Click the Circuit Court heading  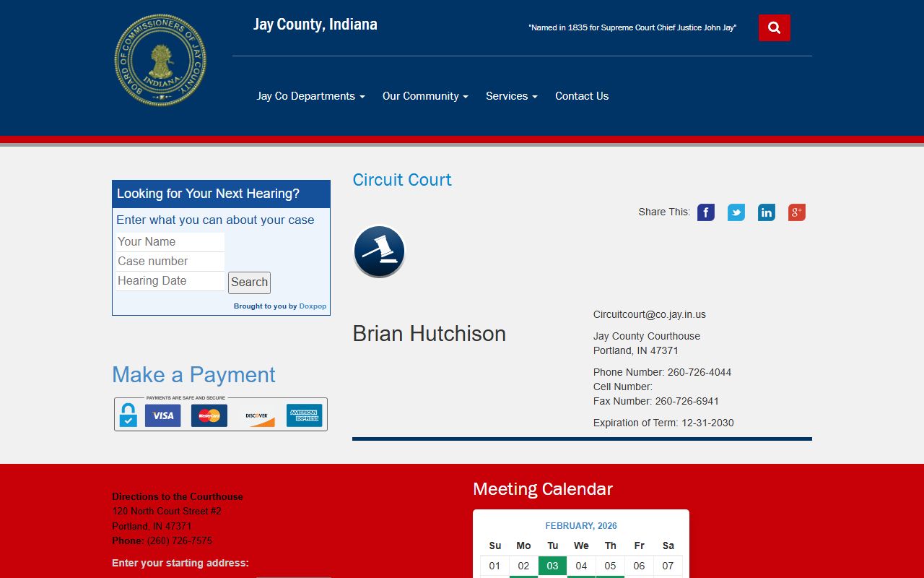402,180
